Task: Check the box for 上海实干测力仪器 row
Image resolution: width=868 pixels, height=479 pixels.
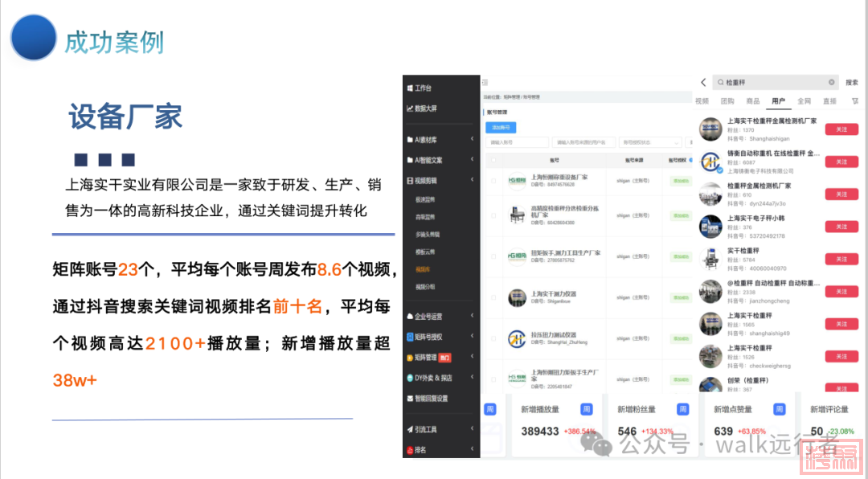Action: coord(493,297)
